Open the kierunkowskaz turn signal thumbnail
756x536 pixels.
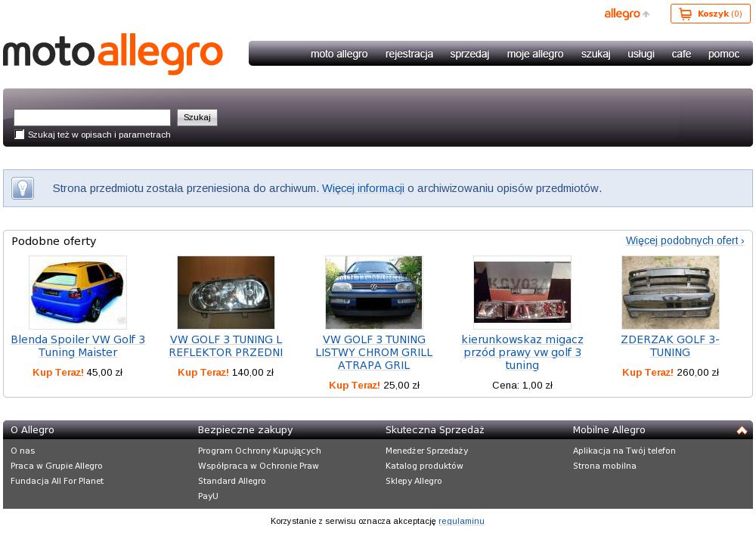(522, 293)
